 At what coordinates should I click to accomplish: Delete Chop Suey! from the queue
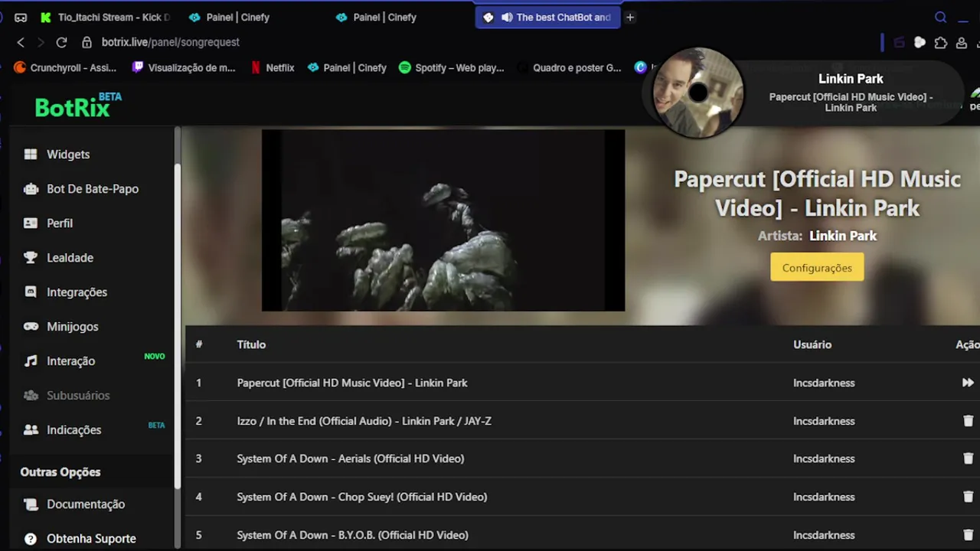[x=968, y=497]
